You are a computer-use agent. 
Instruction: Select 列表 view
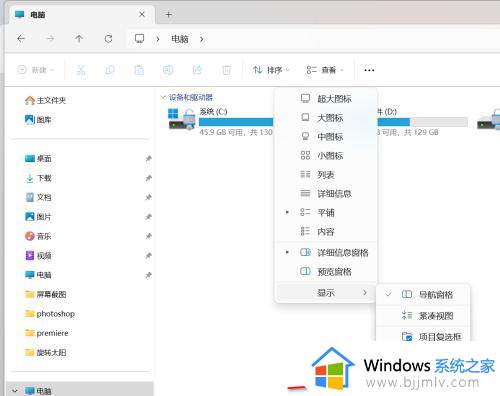[326, 175]
